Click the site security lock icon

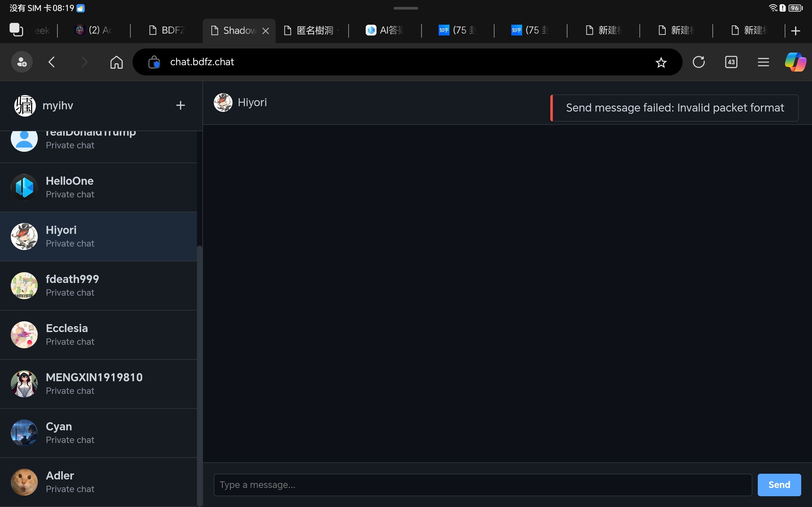(154, 62)
